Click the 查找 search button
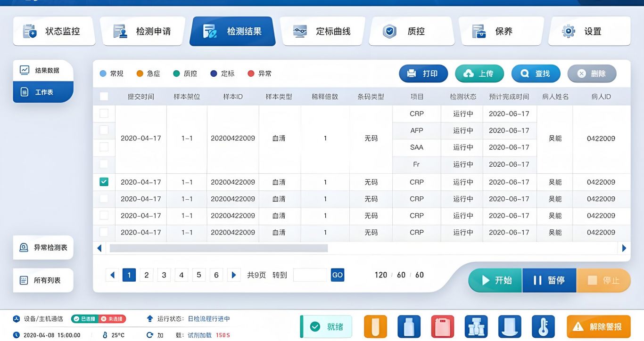 536,73
